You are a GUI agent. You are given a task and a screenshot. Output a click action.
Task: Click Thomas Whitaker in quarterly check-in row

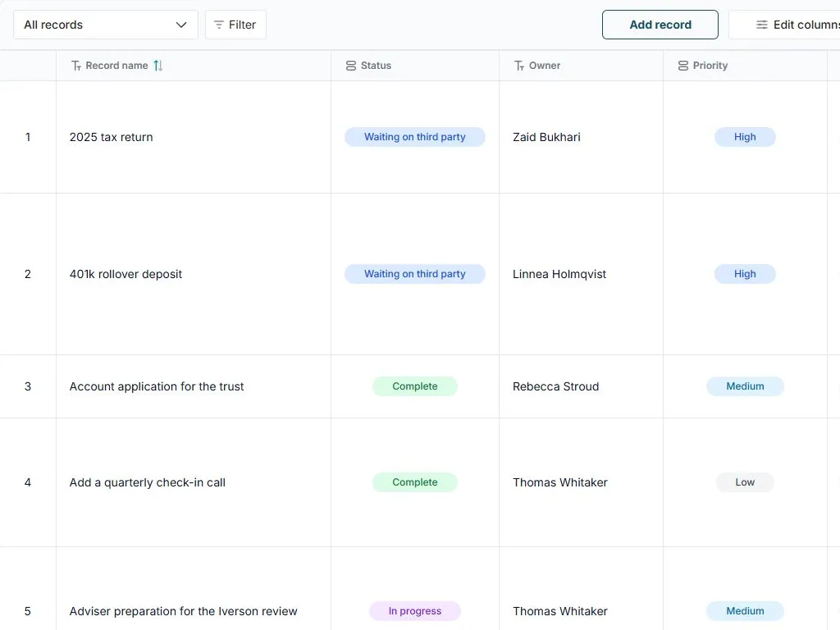coord(559,482)
